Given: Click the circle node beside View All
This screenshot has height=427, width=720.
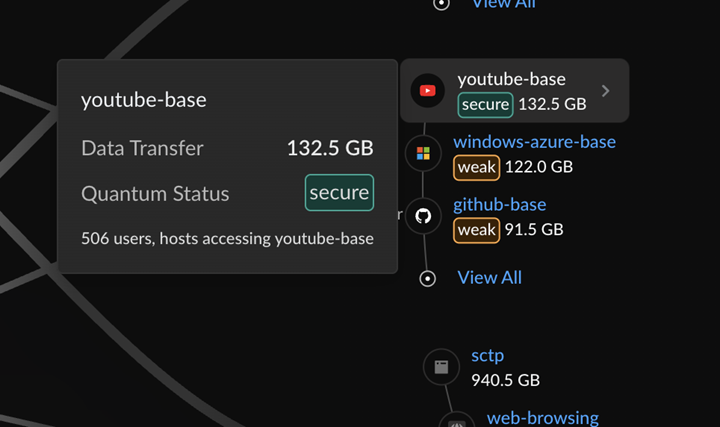Looking at the screenshot, I should click(x=428, y=278).
